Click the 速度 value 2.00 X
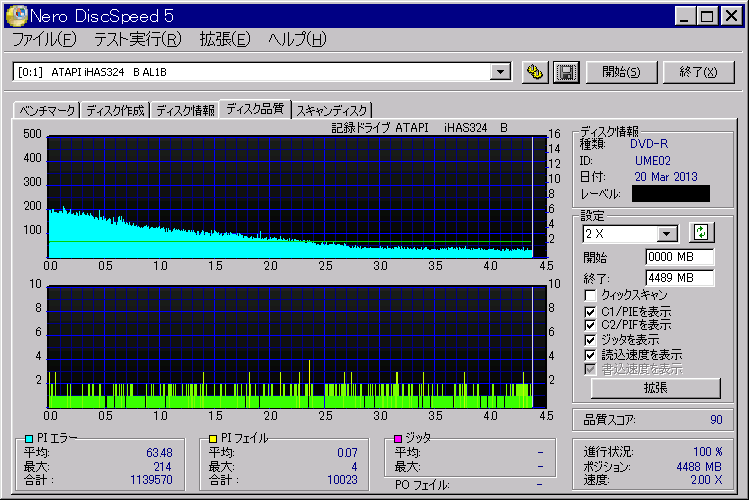Screen dimensions: 749x500 706,480
